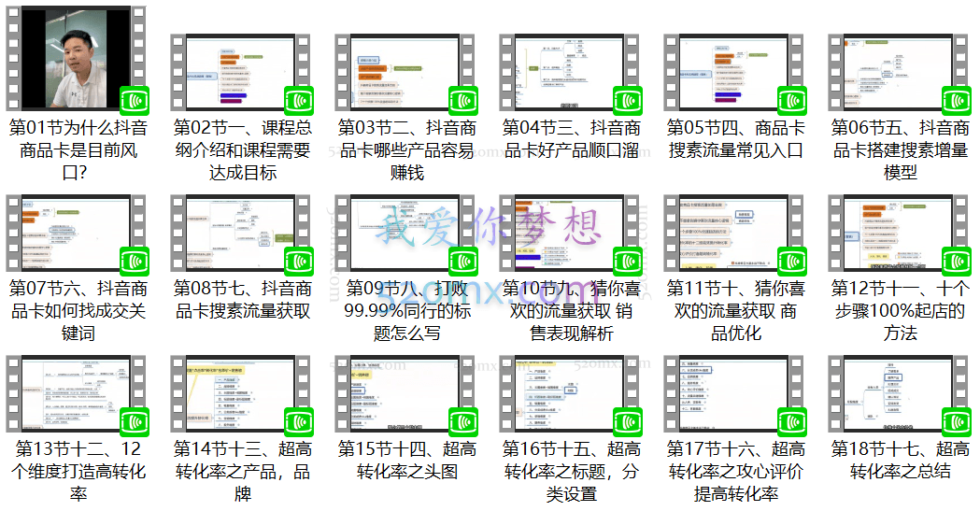The width and height of the screenshot is (980, 511).
Task: Open video thumbnail for 第05节 搜索流量常见入口
Action: [733, 73]
